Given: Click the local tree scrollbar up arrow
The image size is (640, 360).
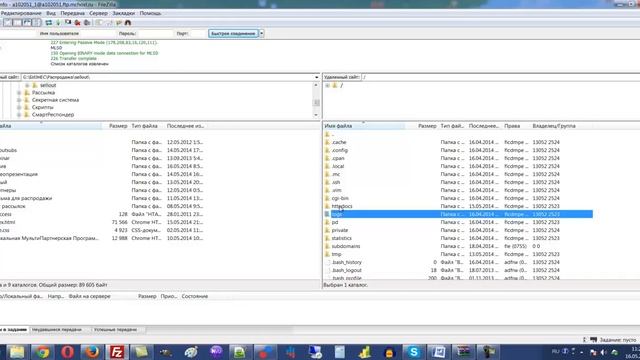Looking at the screenshot, I should tap(316, 85).
